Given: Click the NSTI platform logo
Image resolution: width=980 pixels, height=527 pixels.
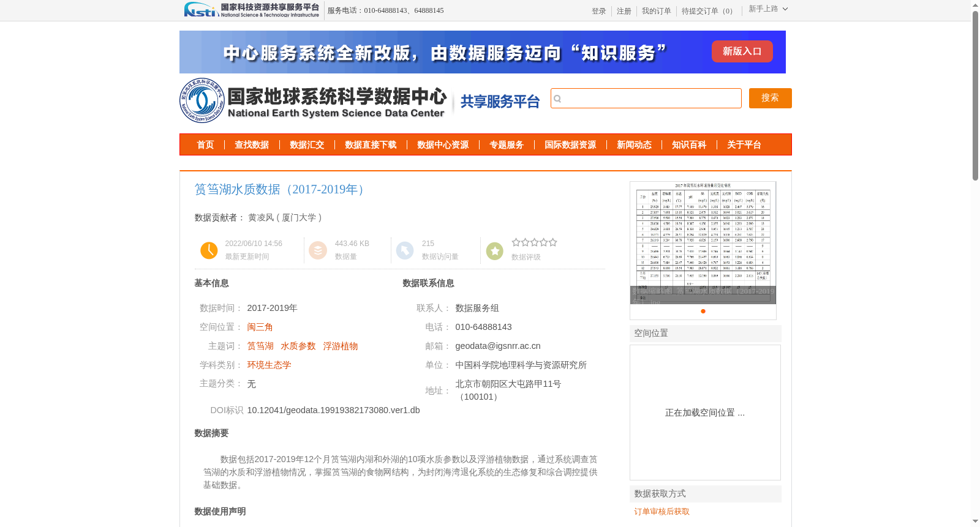Looking at the screenshot, I should pos(251,10).
